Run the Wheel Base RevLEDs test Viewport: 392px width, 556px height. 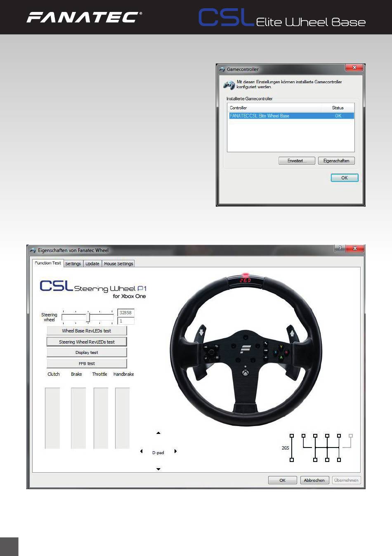87,331
